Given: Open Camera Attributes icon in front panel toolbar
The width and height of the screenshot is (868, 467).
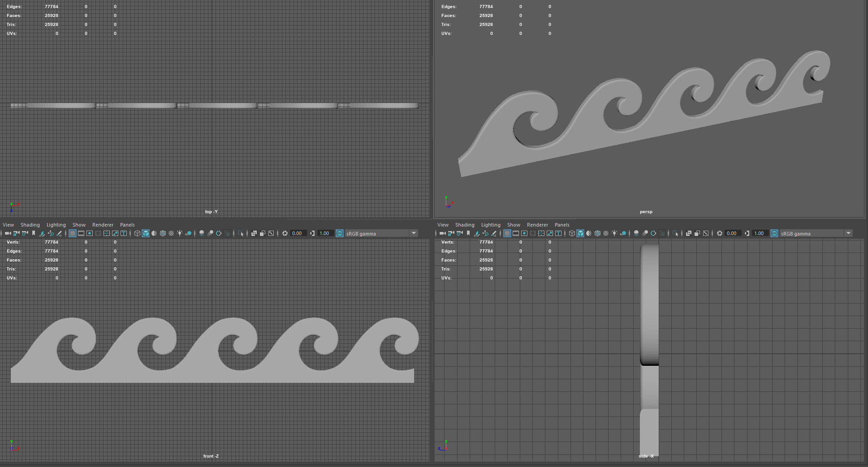Looking at the screenshot, I should coord(25,233).
